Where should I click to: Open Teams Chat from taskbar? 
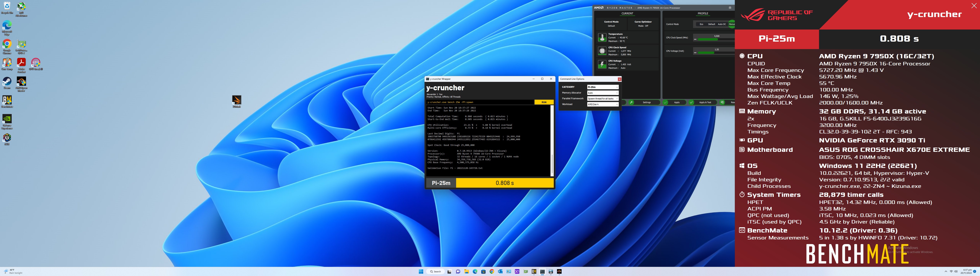click(x=458, y=271)
